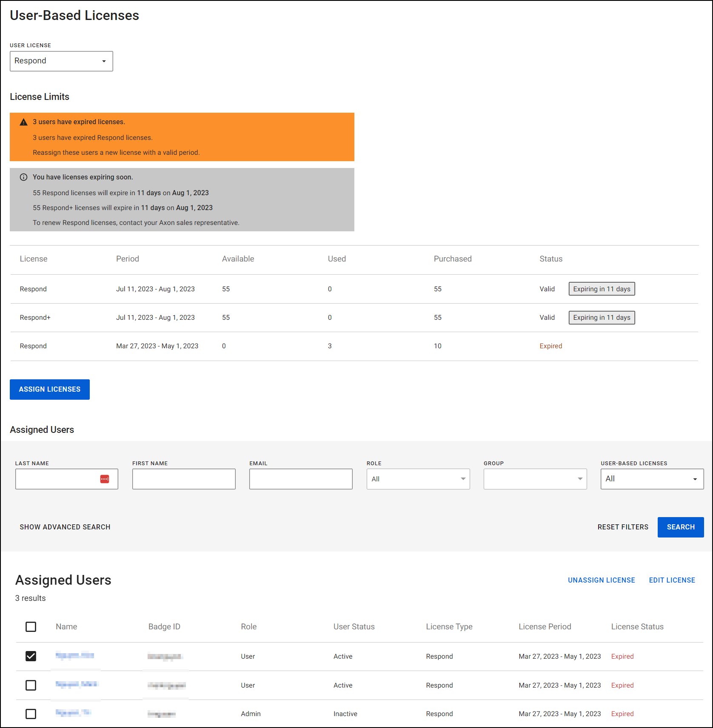
Task: Click into the First Name input field
Action: (x=184, y=479)
